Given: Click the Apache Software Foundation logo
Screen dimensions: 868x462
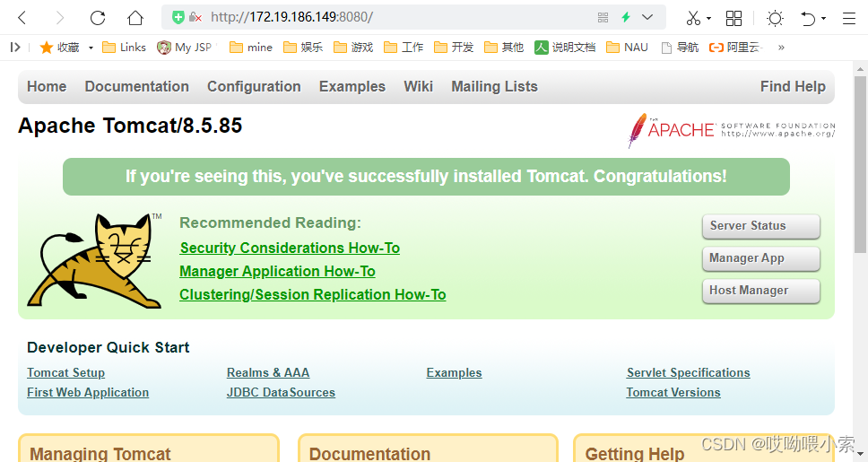Looking at the screenshot, I should click(x=732, y=130).
